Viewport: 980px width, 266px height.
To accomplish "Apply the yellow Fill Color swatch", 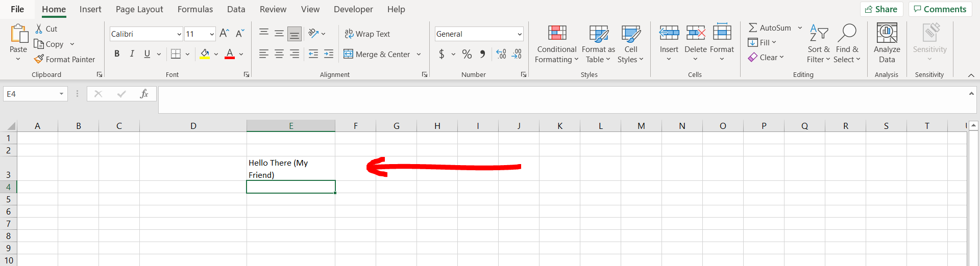I will pyautogui.click(x=205, y=54).
